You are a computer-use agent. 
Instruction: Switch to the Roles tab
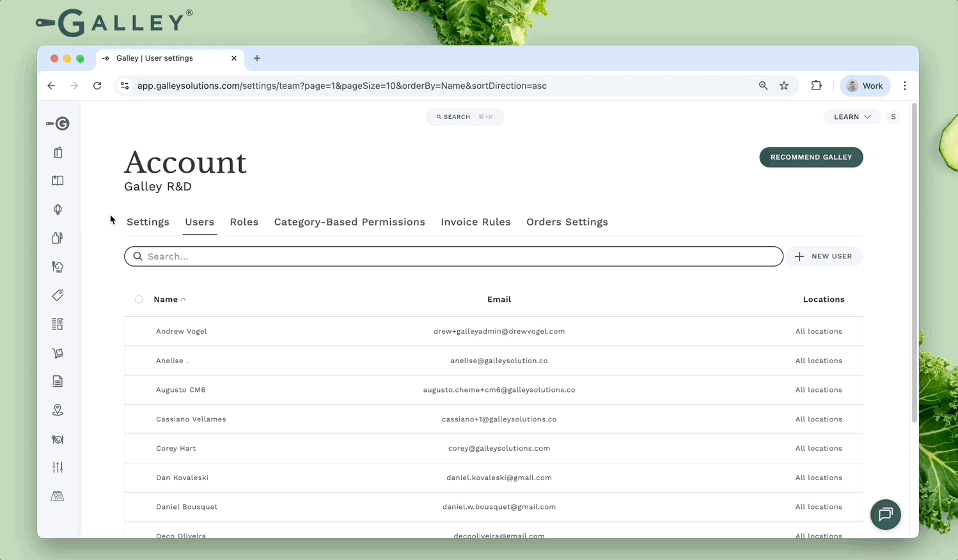(244, 222)
